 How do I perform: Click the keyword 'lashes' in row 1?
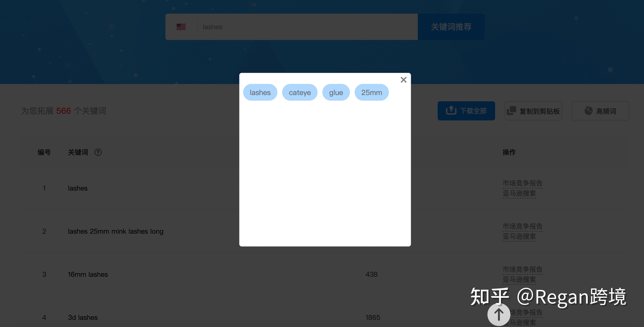(78, 188)
